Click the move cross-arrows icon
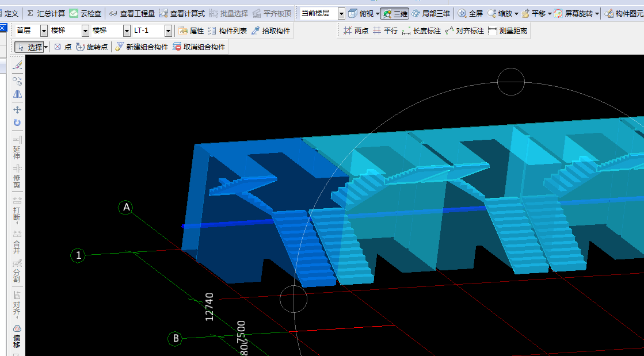Viewport: 644px width, 356px height. tap(17, 110)
